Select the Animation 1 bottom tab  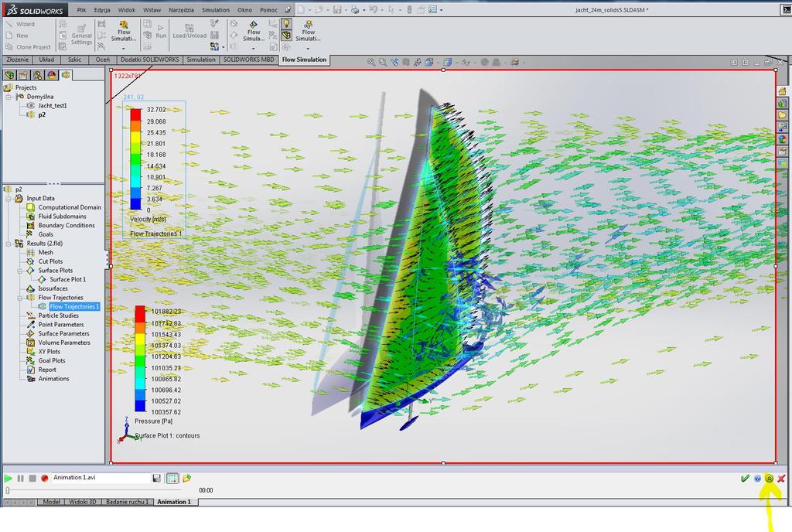tap(174, 502)
